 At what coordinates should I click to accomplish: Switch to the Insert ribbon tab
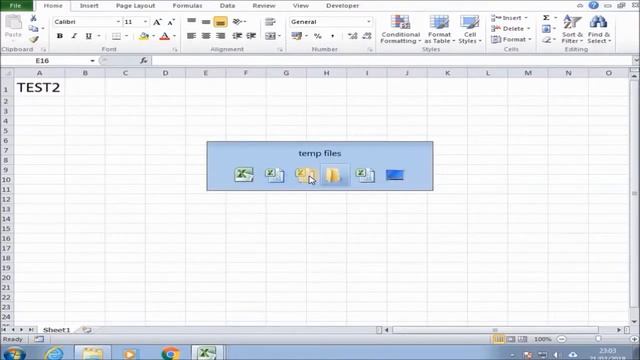tap(89, 6)
